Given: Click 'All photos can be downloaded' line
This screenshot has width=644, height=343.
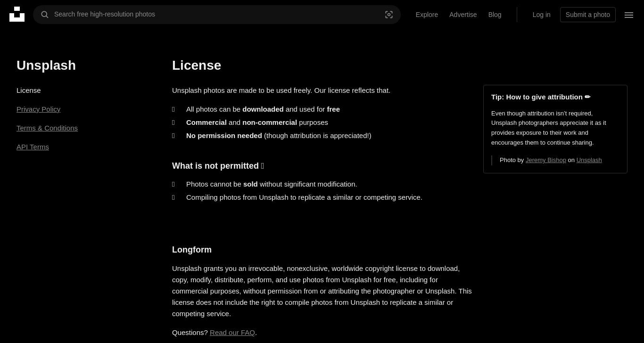Looking at the screenshot, I should [x=263, y=109].
